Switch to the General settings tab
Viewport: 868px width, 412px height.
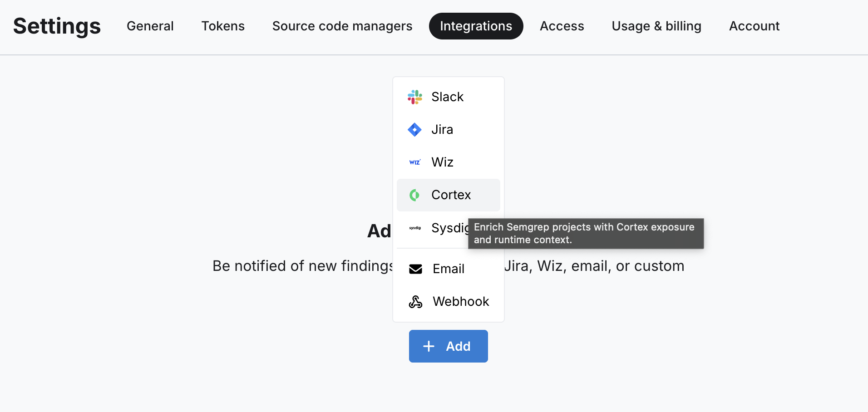(x=150, y=26)
